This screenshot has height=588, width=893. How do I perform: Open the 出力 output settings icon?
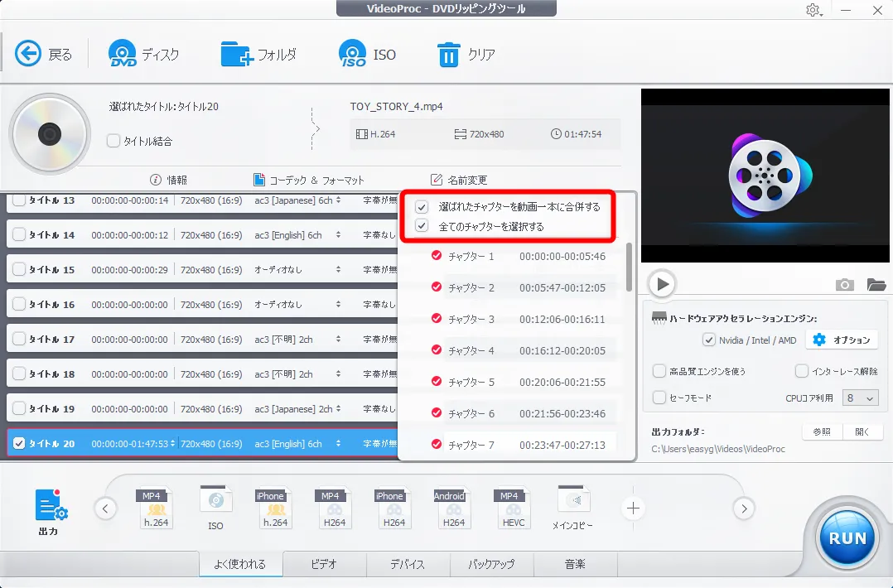pyautogui.click(x=50, y=505)
